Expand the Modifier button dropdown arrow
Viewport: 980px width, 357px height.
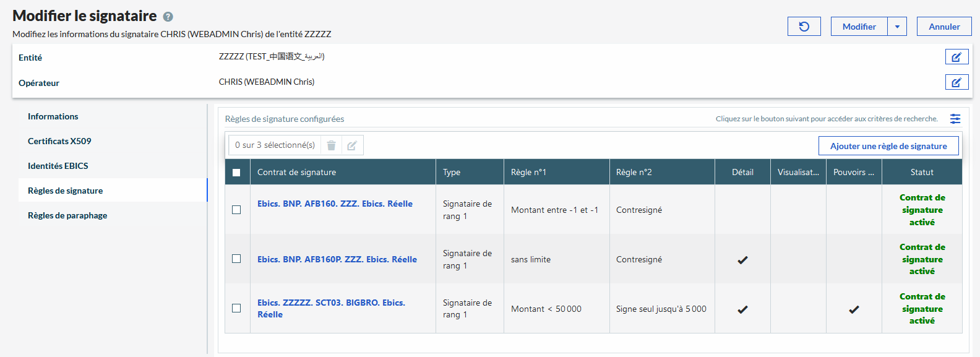pos(897,27)
